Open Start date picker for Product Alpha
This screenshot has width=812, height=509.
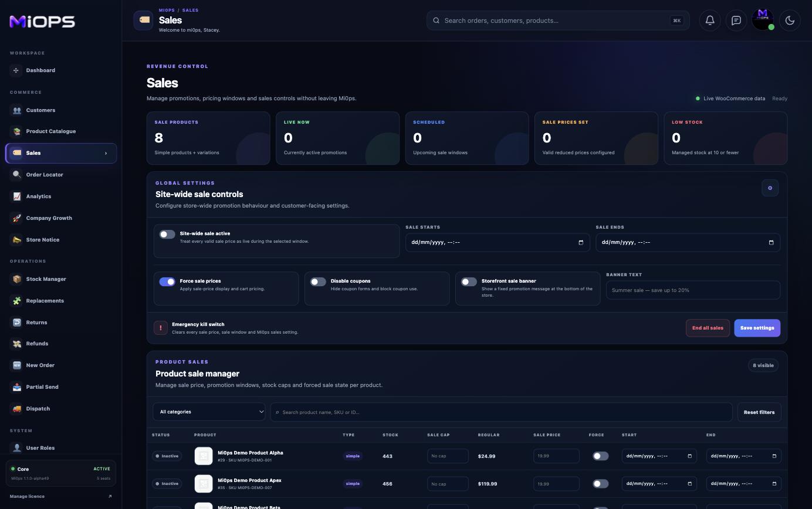tap(689, 456)
